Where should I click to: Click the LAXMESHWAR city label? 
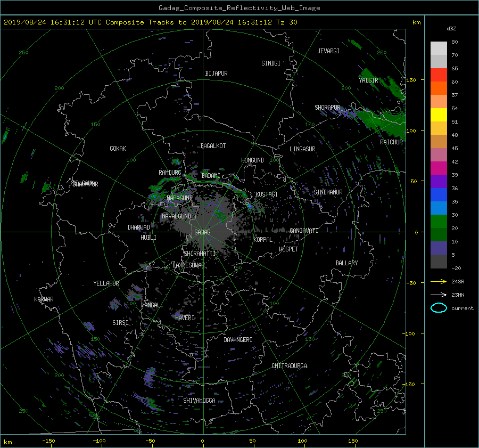point(188,265)
